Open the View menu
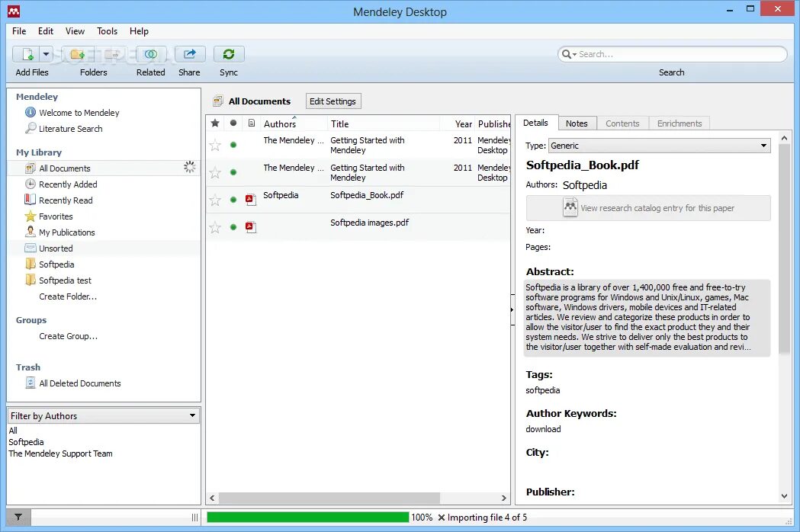The height and width of the screenshot is (532, 800). [75, 31]
